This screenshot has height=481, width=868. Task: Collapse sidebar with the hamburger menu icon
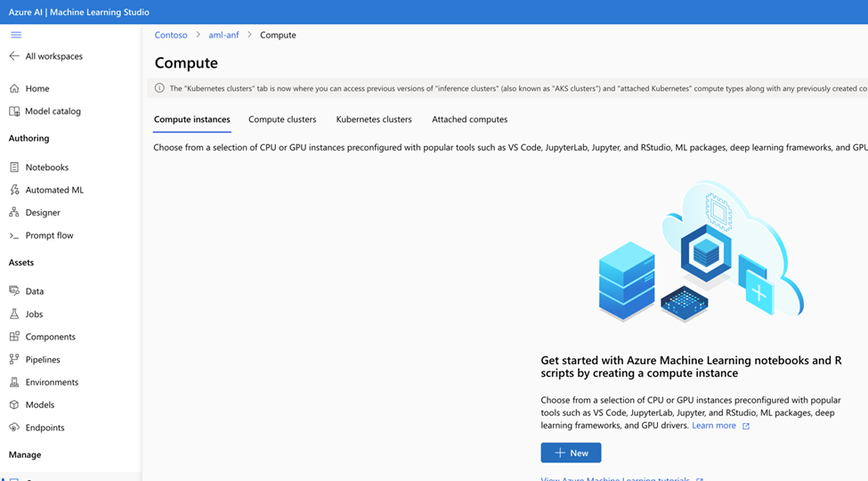(16, 35)
